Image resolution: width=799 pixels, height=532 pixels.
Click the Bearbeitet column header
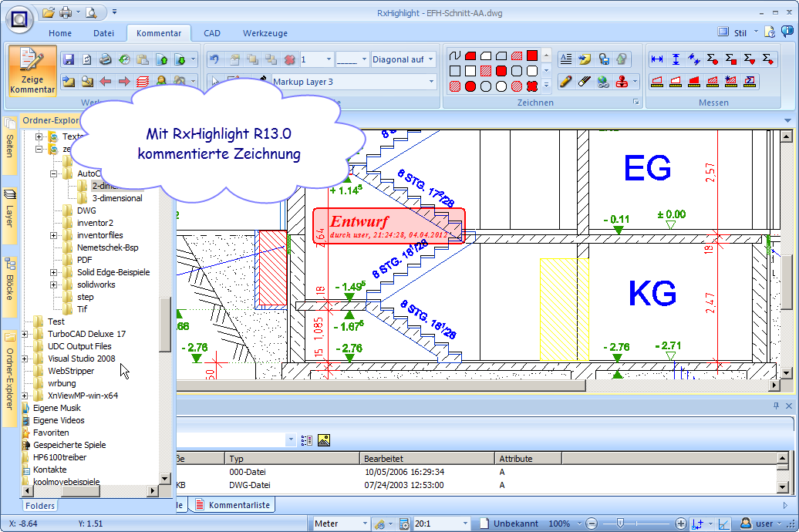pyautogui.click(x=427, y=459)
